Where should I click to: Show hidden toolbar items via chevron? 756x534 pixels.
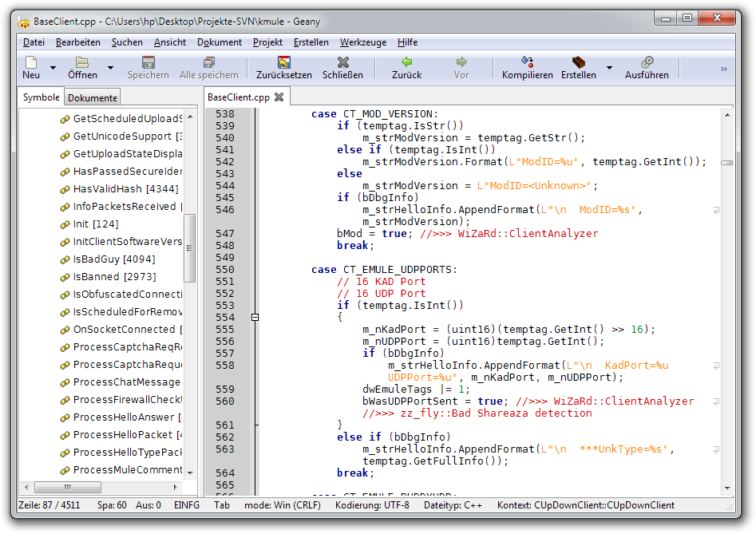coord(724,69)
